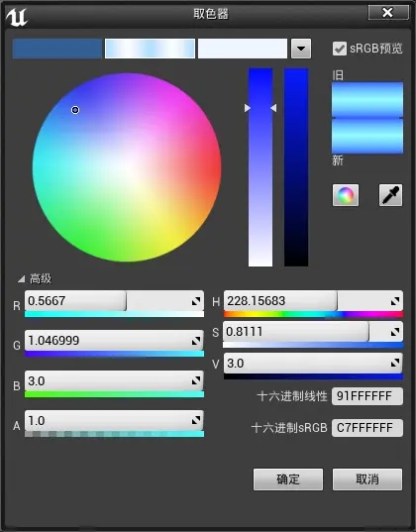Click the hex linear field 91FFFFFF
The width and height of the screenshot is (416, 532).
point(367,396)
